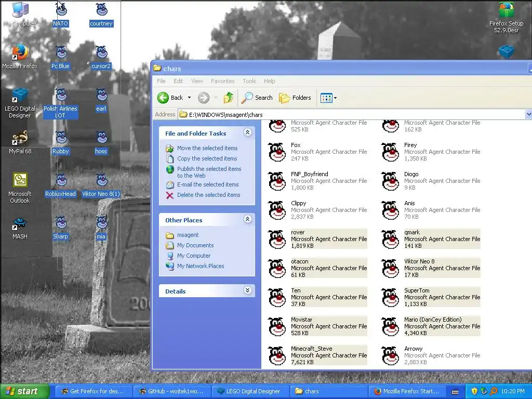Select the courtney desktop icon
Image resolution: width=532 pixels, height=399 pixels.
tap(101, 10)
